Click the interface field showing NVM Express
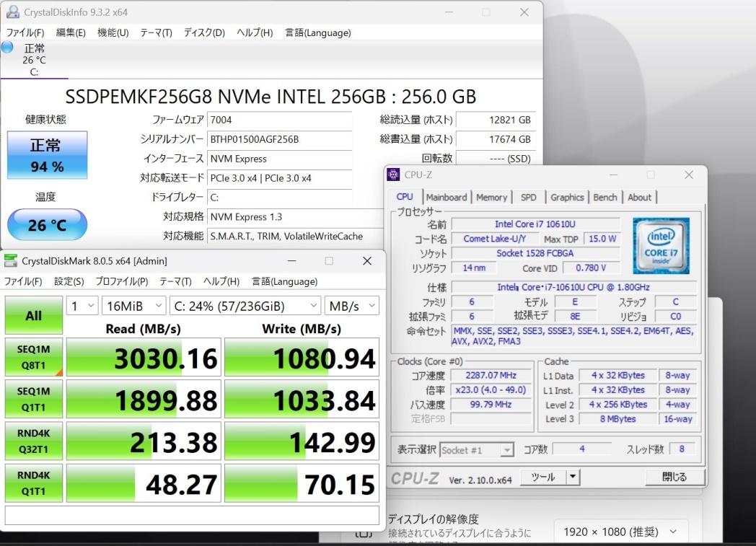This screenshot has height=546, width=756. pos(280,159)
